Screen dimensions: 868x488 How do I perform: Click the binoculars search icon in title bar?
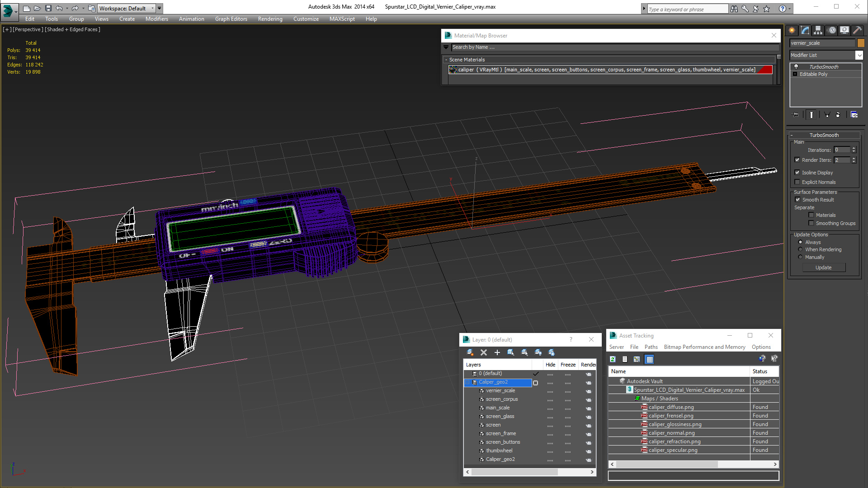click(x=734, y=9)
